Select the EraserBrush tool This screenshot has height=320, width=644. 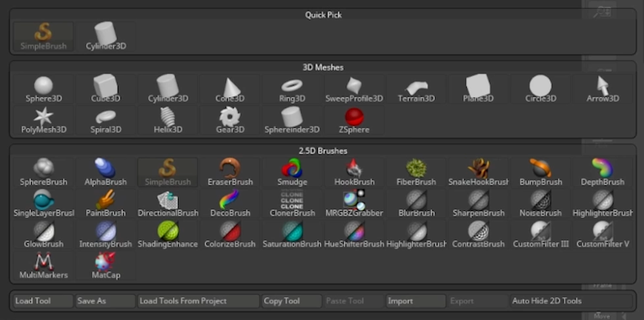pos(230,173)
